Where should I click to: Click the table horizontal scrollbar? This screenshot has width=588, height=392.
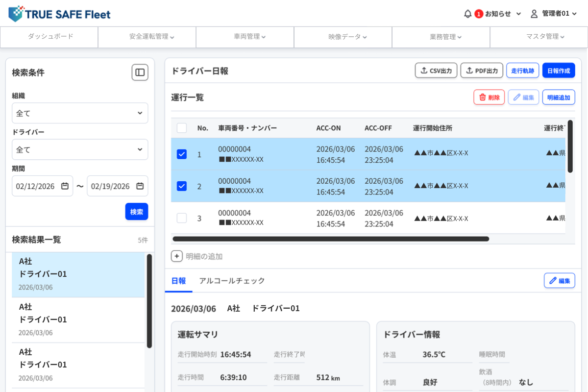pos(331,239)
